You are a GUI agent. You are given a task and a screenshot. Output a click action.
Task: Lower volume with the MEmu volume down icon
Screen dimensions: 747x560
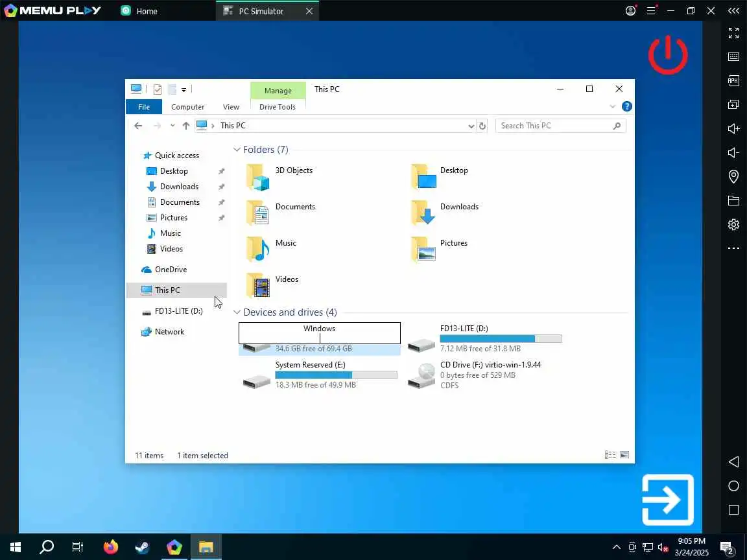tap(733, 152)
